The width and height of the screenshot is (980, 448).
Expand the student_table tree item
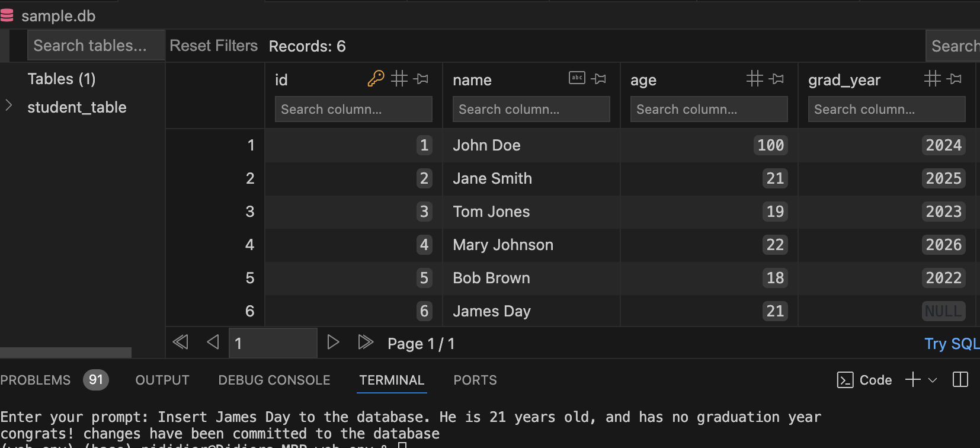pyautogui.click(x=9, y=105)
